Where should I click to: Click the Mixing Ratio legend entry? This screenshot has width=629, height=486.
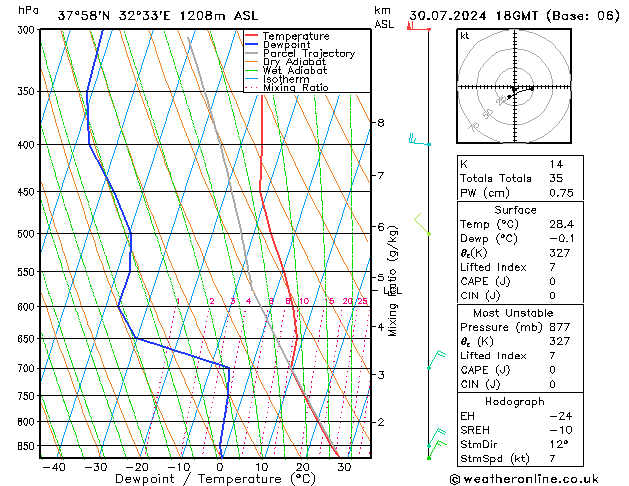coord(295,88)
